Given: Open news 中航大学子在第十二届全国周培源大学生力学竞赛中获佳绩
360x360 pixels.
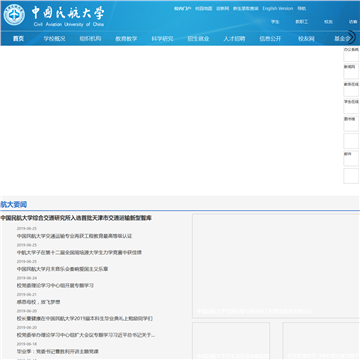Looking at the screenshot, I should 79,252.
